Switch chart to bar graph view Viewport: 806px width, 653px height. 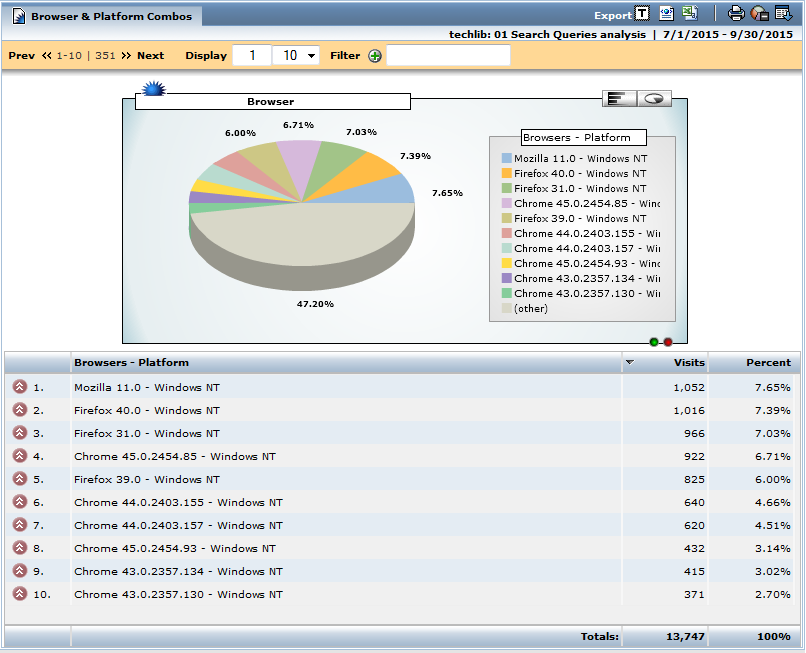[619, 98]
